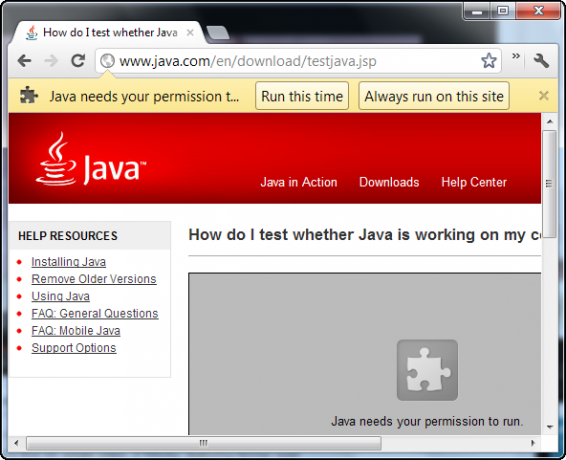Dismiss the Java permission infobar
The width and height of the screenshot is (566, 460).
544,96
